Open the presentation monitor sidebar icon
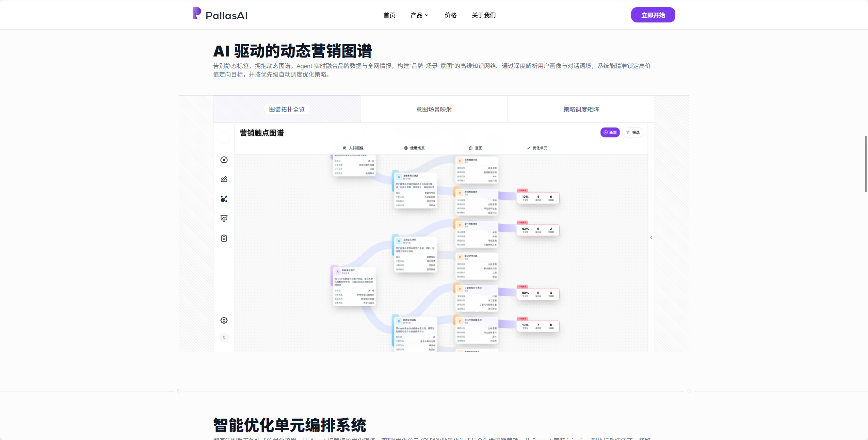868x440 pixels. tap(224, 218)
